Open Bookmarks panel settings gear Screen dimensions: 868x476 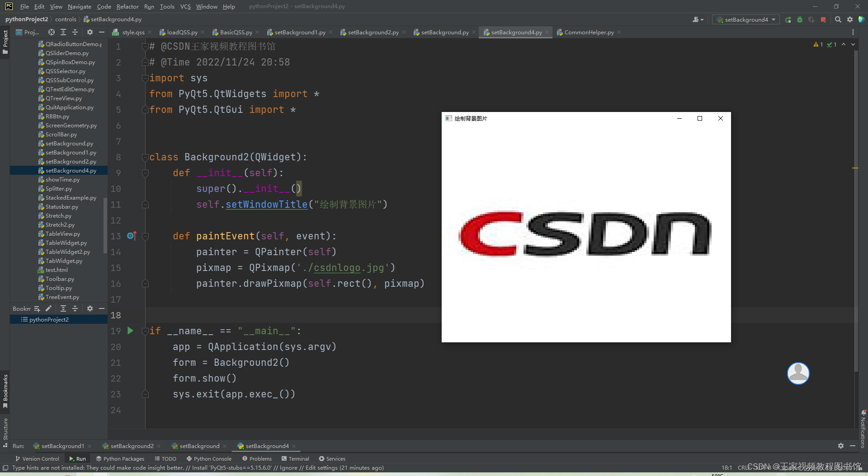click(90, 308)
